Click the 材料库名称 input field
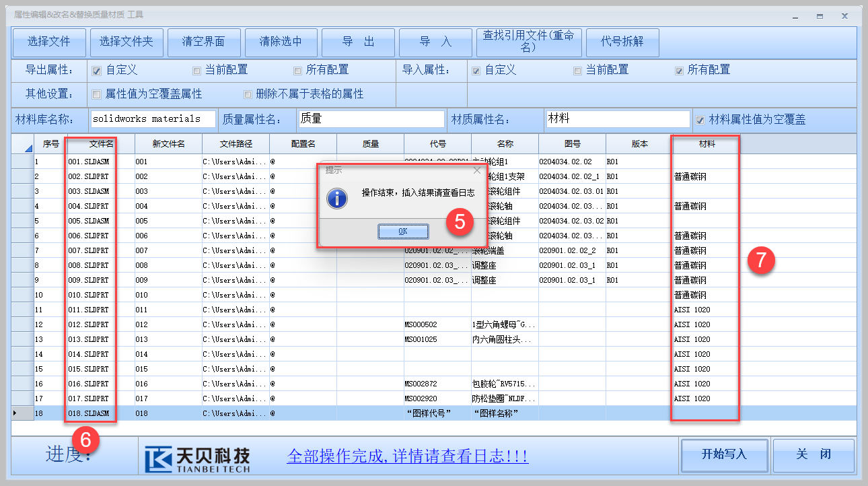The height and width of the screenshot is (486, 868). click(153, 119)
